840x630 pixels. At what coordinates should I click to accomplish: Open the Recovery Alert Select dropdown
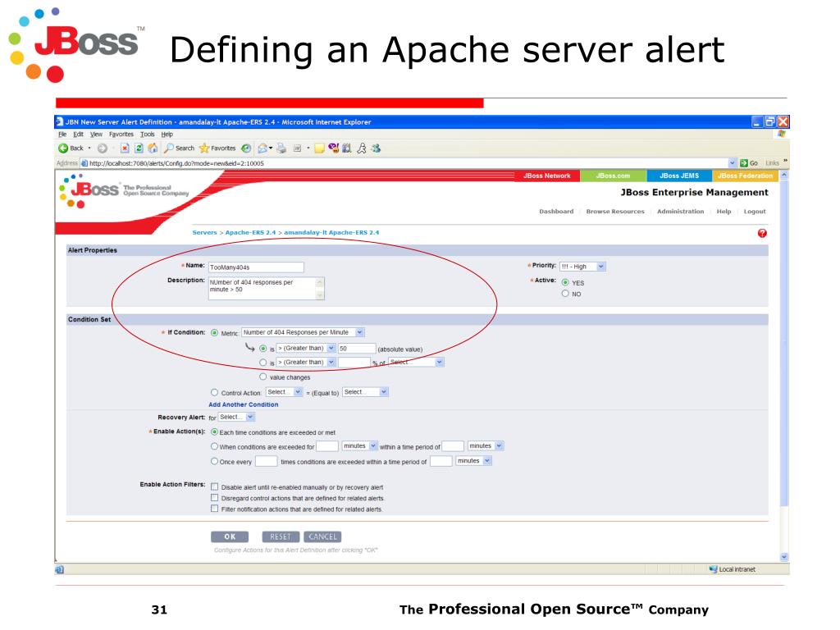tap(236, 417)
